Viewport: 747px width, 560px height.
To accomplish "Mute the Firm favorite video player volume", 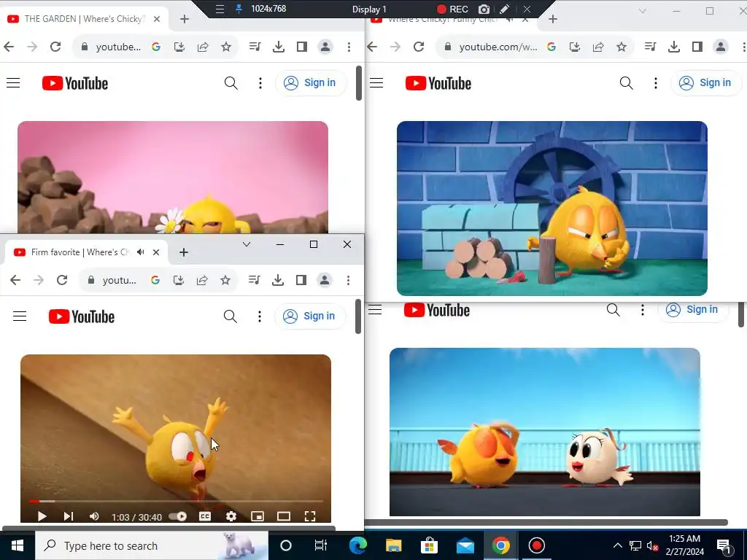I will (94, 516).
